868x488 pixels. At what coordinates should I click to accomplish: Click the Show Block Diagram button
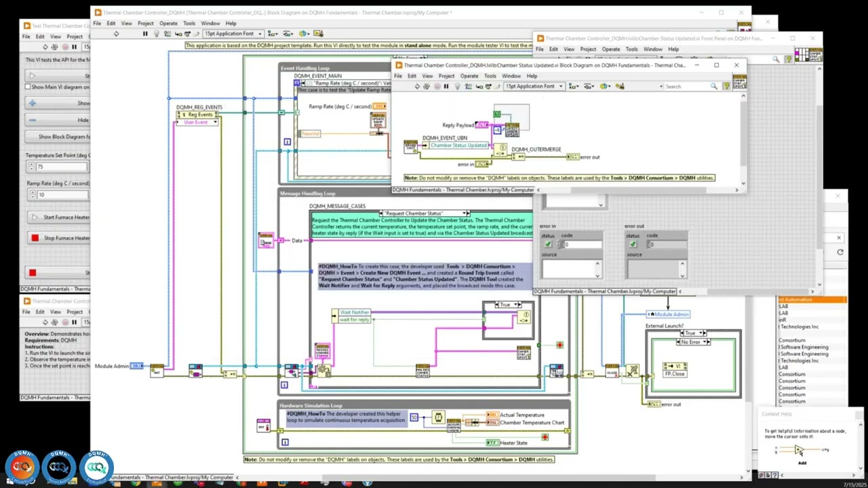click(58, 136)
